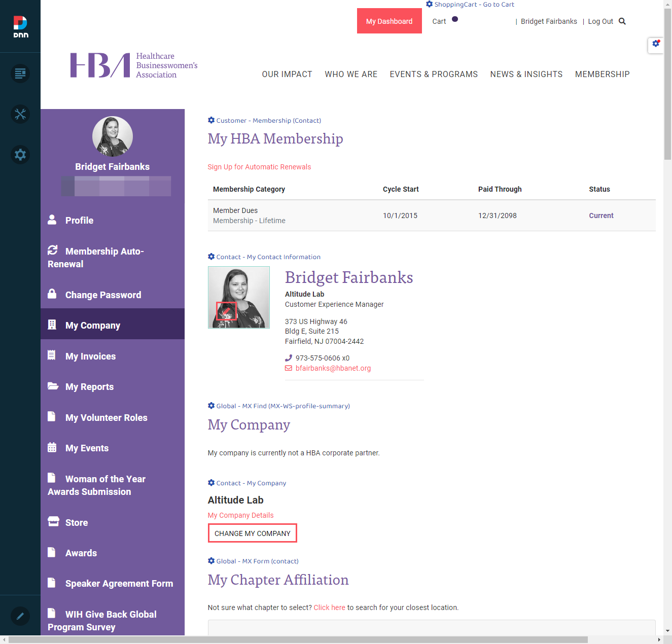The width and height of the screenshot is (672, 644).
Task: Click the phone icon beside 973-575-0606
Action: (289, 358)
